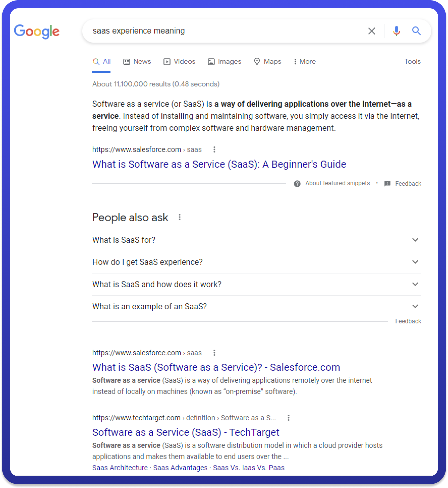Open the People also ask options menu
The width and height of the screenshot is (448, 488).
click(179, 217)
